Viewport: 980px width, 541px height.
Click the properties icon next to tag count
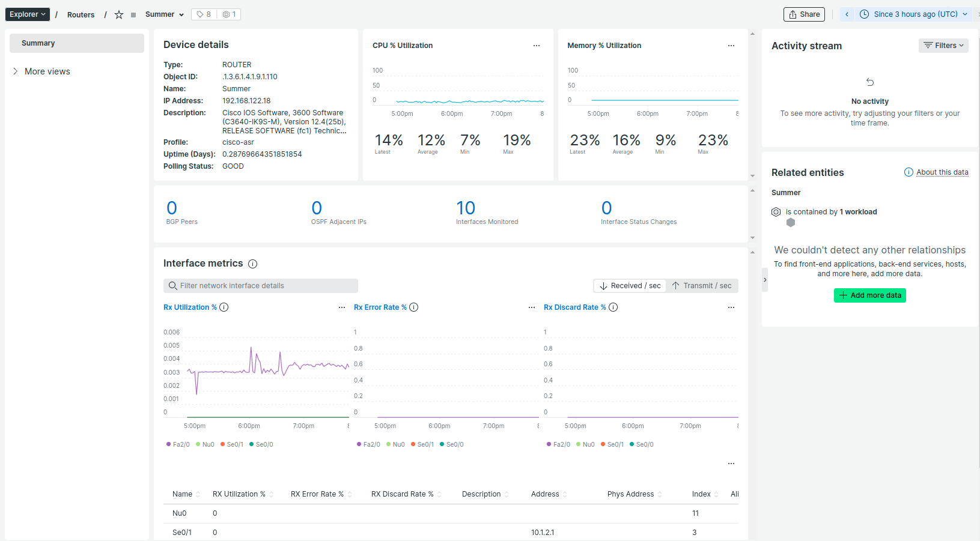pyautogui.click(x=227, y=14)
